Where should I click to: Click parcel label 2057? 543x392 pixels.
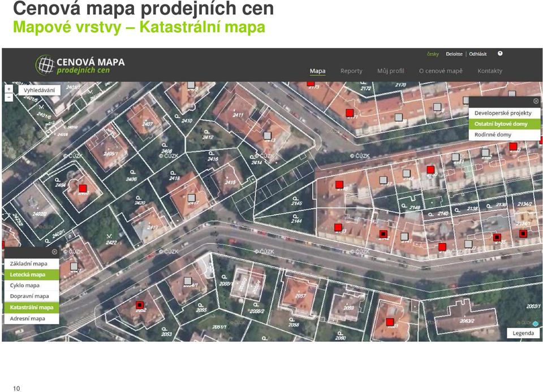click(x=300, y=296)
